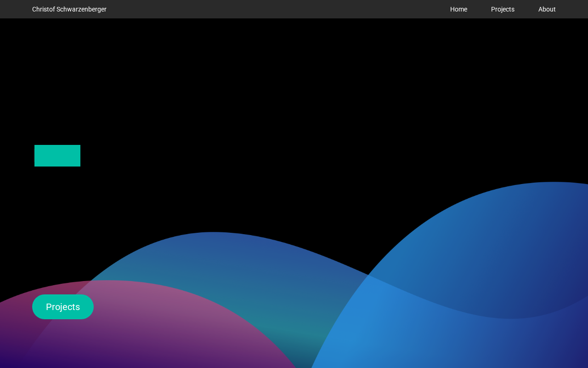Choose Projects between Home and About
The width and height of the screenshot is (588, 368).
point(503,9)
